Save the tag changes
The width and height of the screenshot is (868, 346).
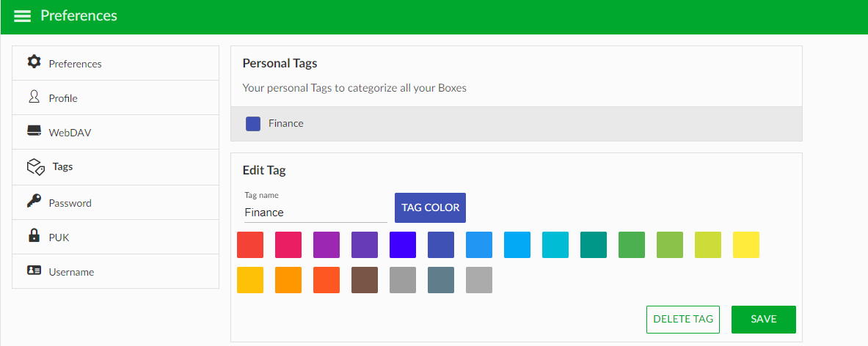click(x=763, y=320)
